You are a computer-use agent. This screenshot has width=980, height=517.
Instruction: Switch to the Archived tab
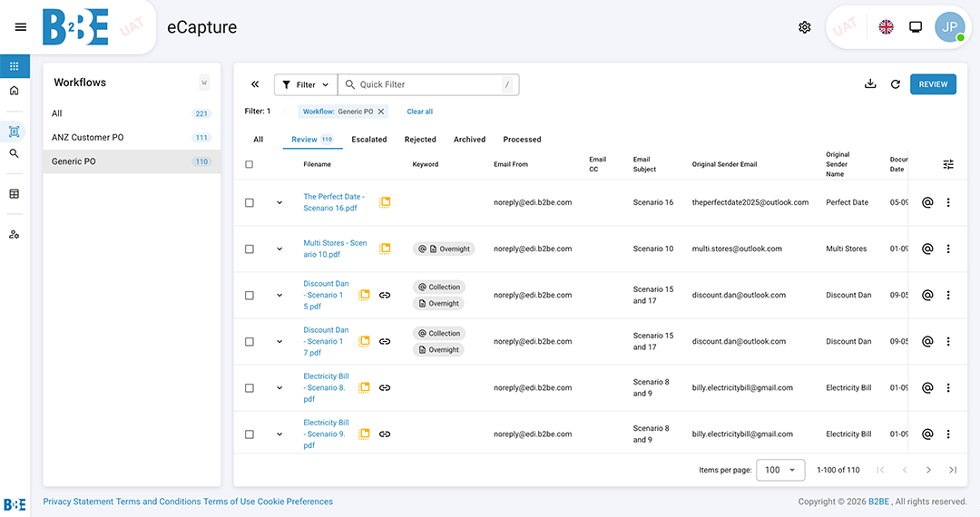tap(469, 140)
